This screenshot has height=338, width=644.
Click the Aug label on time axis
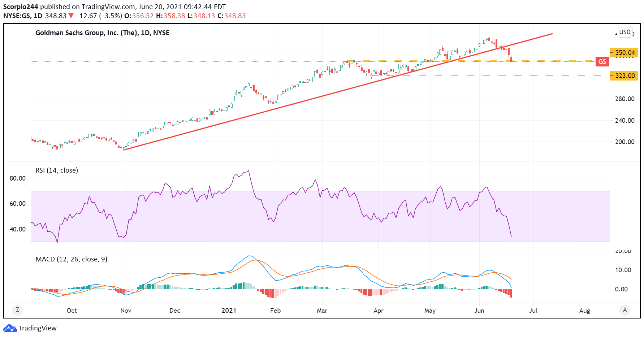coord(584,311)
